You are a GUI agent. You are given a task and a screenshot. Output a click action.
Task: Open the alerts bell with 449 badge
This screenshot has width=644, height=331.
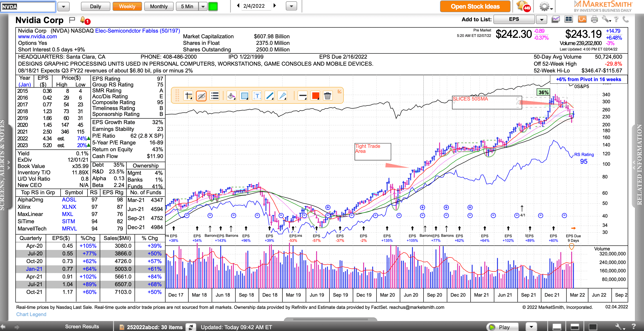pos(523,6)
